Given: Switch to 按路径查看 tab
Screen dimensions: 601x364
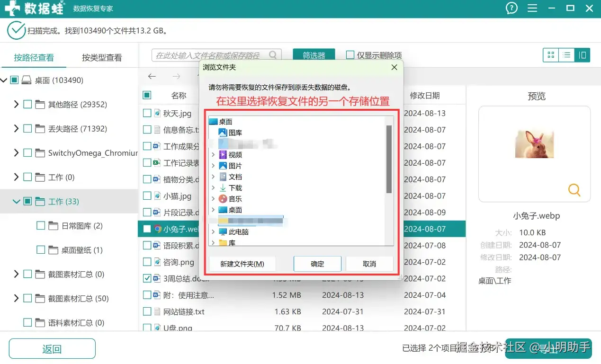Looking at the screenshot, I should pyautogui.click(x=34, y=57).
